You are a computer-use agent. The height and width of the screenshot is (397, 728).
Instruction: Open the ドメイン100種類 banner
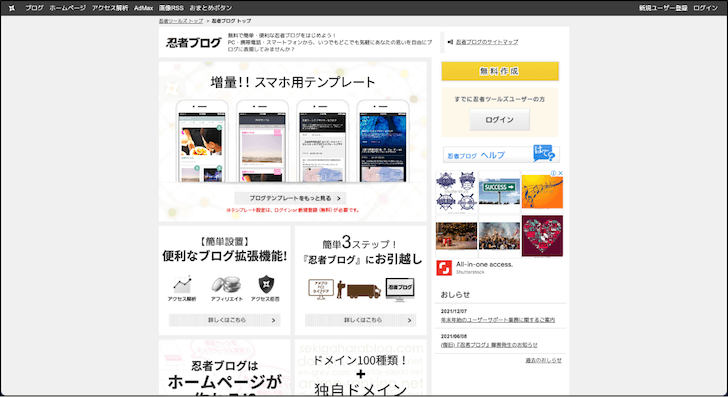(x=361, y=367)
